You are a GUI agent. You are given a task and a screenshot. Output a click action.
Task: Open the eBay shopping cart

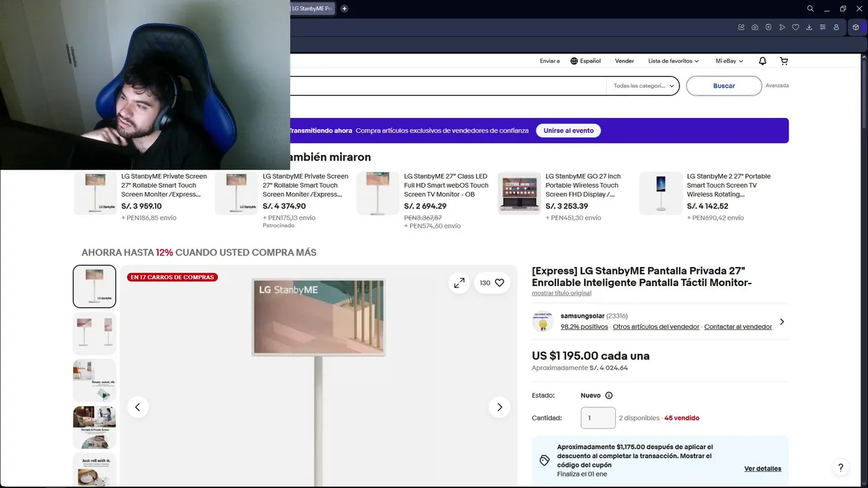(x=784, y=61)
